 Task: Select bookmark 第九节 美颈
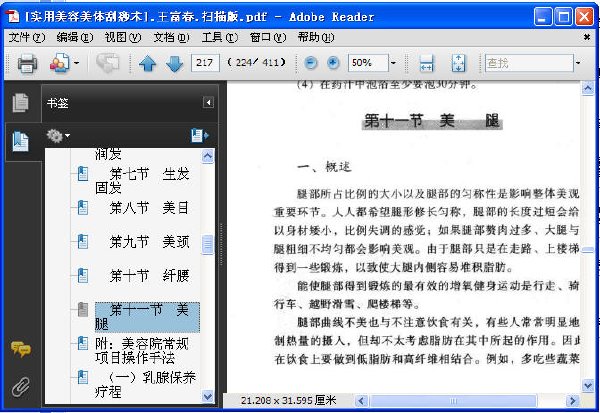point(149,242)
